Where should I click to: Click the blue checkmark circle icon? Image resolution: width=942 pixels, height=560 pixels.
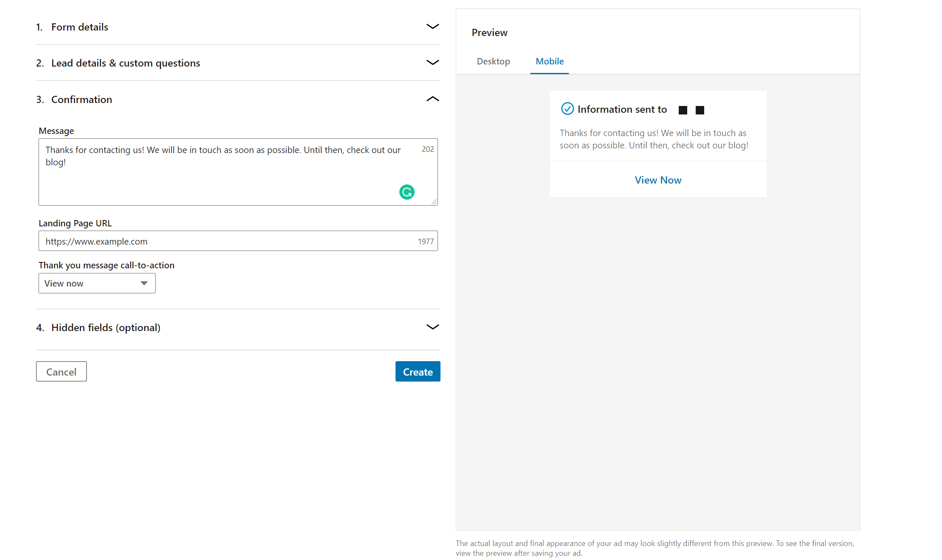[x=567, y=109]
